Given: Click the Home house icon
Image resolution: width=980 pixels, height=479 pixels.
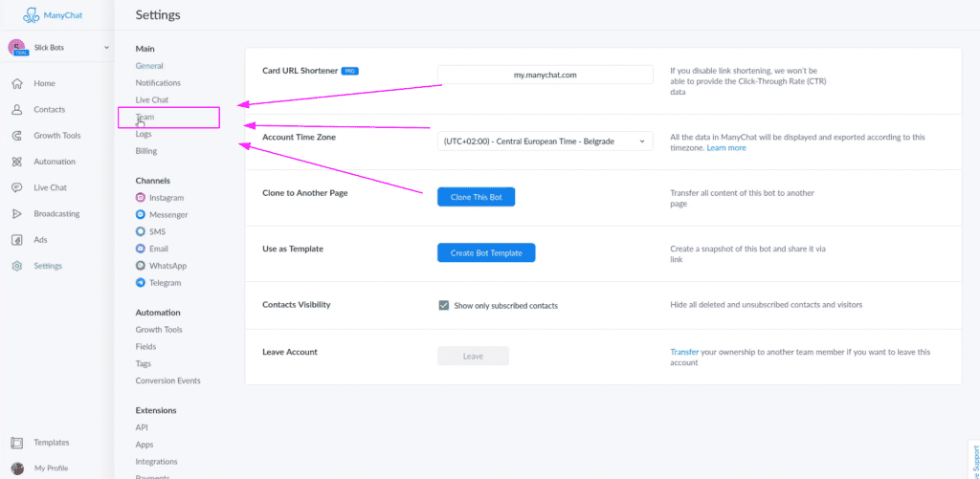Looking at the screenshot, I should pyautogui.click(x=17, y=84).
